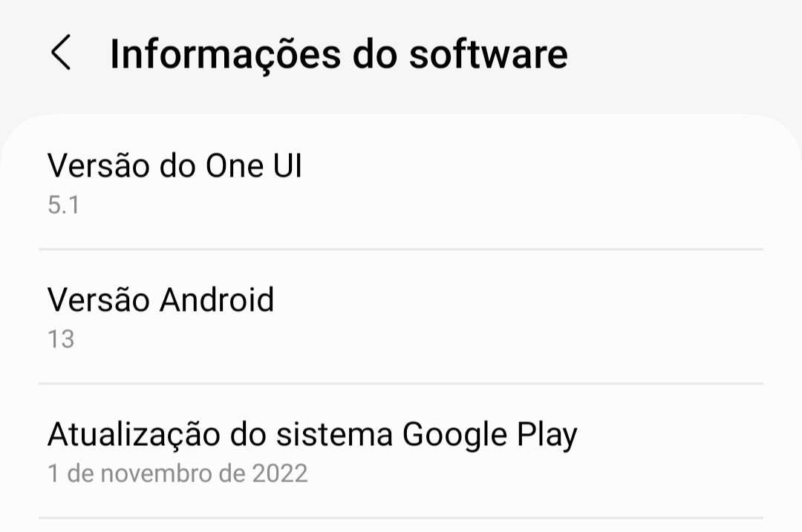Click the divider below the Google Play date
The height and width of the screenshot is (532, 802).
pos(401,517)
